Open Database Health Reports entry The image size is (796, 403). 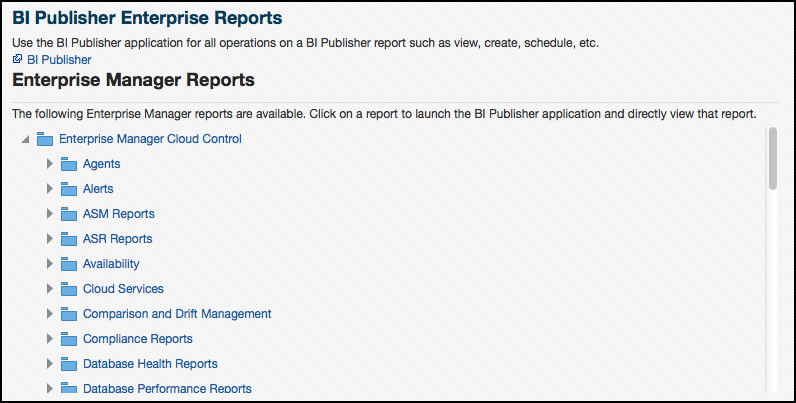point(150,363)
